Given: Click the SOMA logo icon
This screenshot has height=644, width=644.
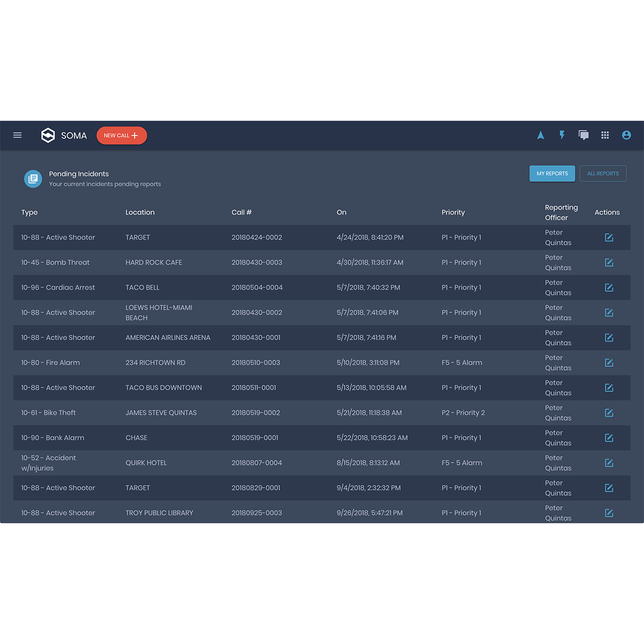Looking at the screenshot, I should click(48, 135).
